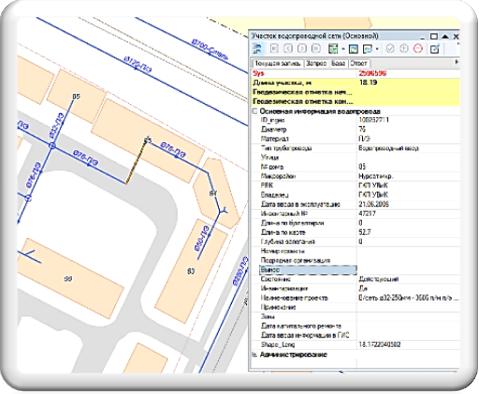Open the dropdown arrow beside the table export icon
The height and width of the screenshot is (394, 479).
click(x=343, y=49)
